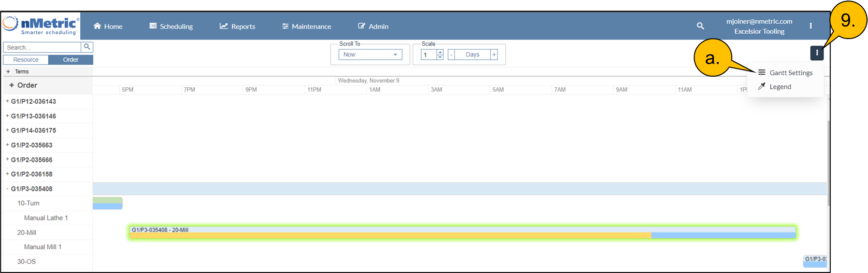Viewport: 868px width, 273px height.
Task: Open the user account options kebab menu
Action: [x=811, y=26]
